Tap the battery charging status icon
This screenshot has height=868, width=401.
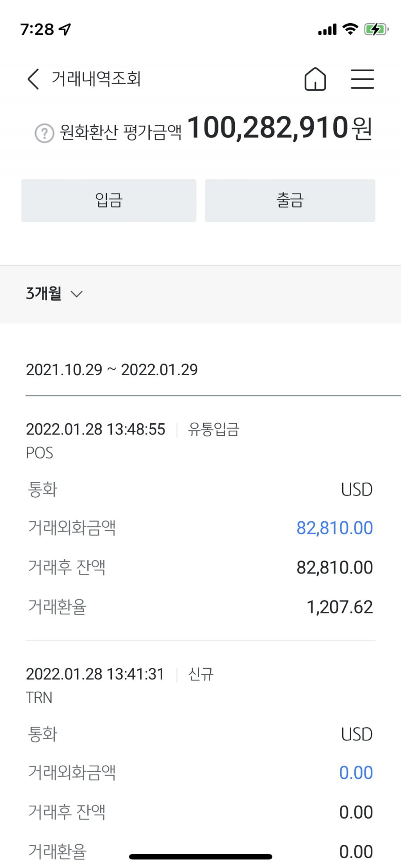[x=376, y=29]
